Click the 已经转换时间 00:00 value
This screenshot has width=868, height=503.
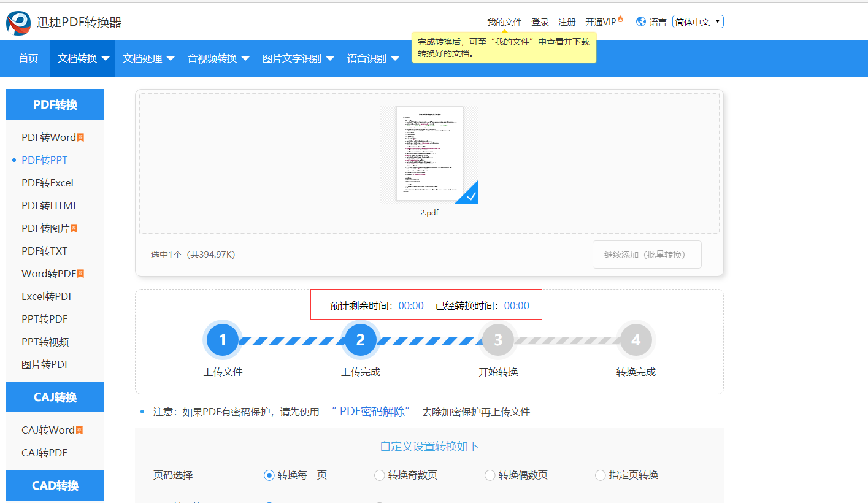517,305
